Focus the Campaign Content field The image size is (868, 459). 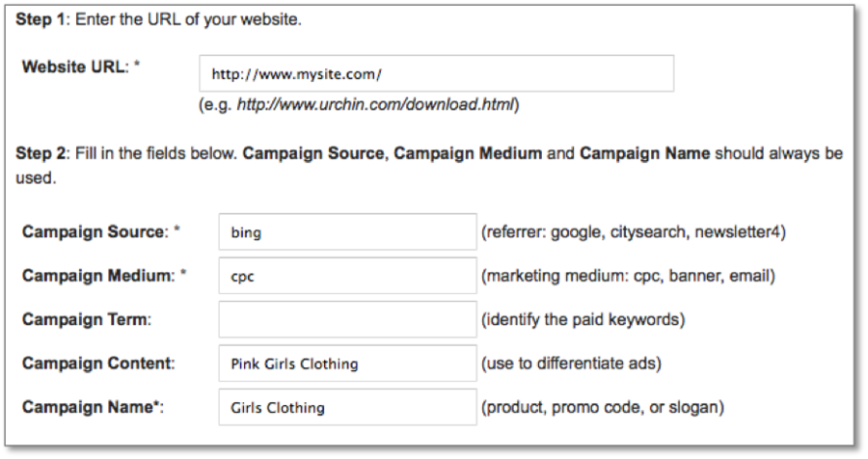[x=347, y=364]
